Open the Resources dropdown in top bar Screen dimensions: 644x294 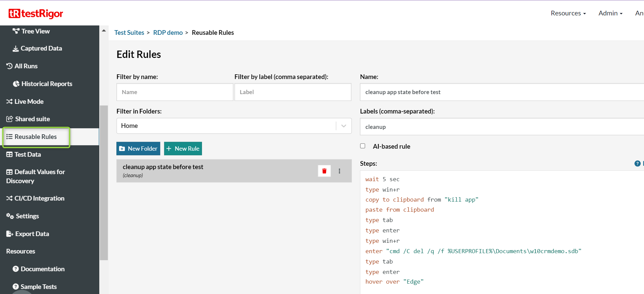(x=568, y=13)
